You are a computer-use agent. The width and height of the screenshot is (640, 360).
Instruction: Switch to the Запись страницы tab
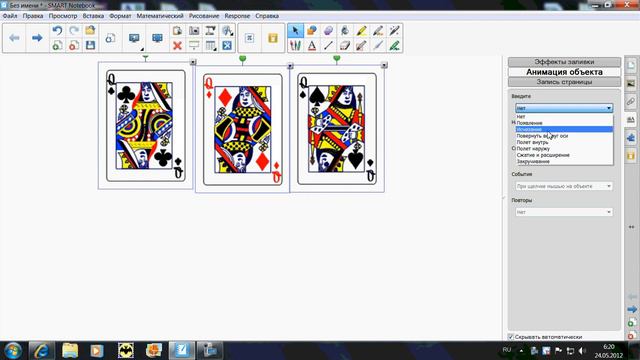click(x=564, y=82)
